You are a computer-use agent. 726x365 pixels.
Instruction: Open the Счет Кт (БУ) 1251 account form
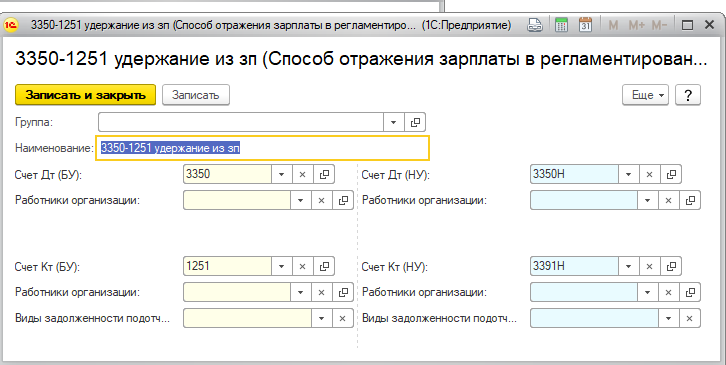tap(324, 266)
